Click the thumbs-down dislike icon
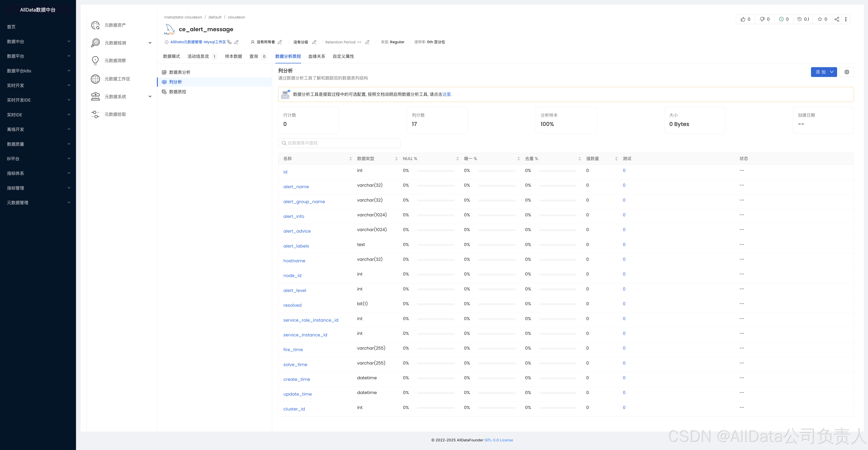Viewport: 868px width, 450px height. [x=762, y=19]
